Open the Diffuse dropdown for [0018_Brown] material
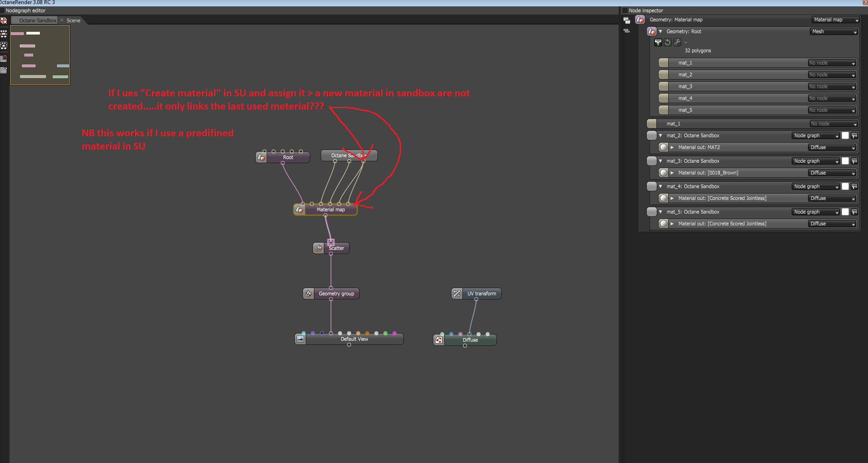This screenshot has height=463, width=868. click(x=833, y=173)
